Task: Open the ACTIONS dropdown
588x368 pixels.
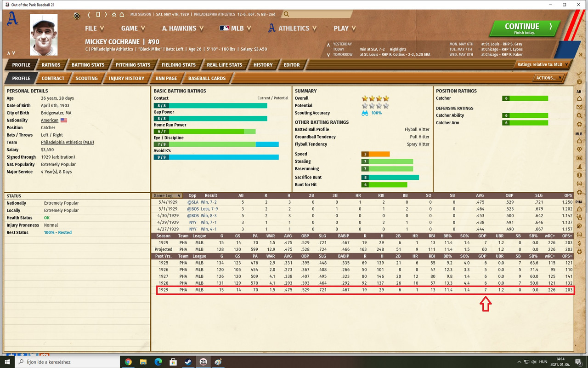Action: 549,78
